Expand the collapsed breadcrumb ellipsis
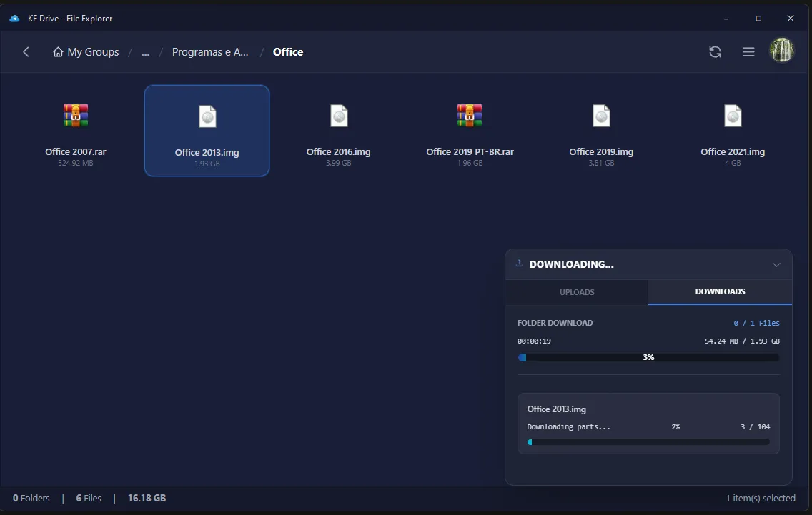Image resolution: width=812 pixels, height=515 pixels. click(x=145, y=52)
